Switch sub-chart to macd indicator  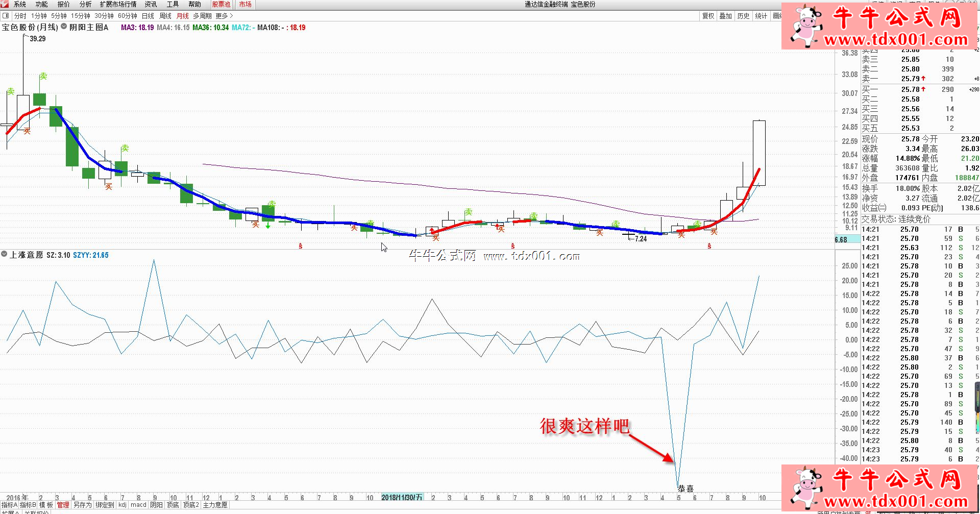(138, 505)
